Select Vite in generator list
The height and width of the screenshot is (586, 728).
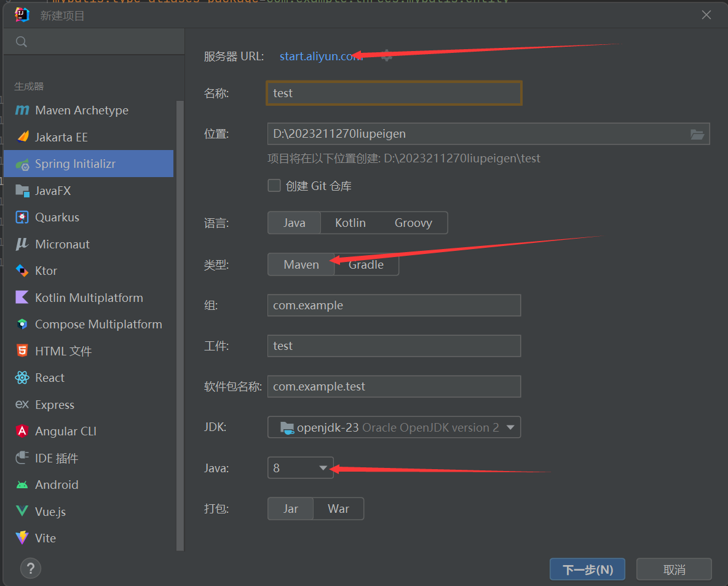pyautogui.click(x=89, y=538)
